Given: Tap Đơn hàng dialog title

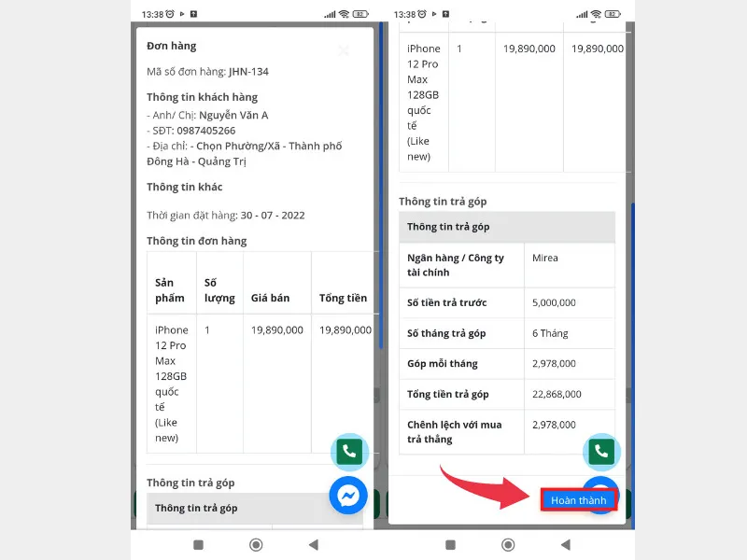Looking at the screenshot, I should coord(172,46).
